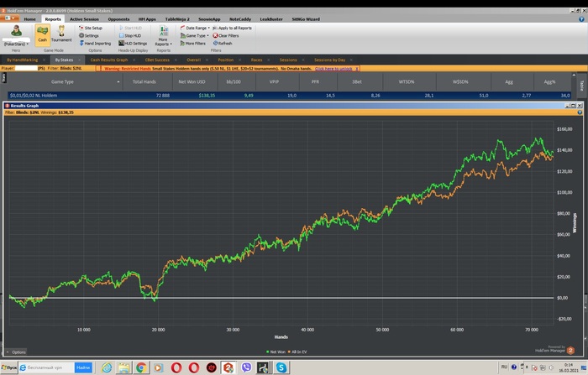Expand Options at graph bottom-left
The width and height of the screenshot is (588, 375).
[x=16, y=352]
